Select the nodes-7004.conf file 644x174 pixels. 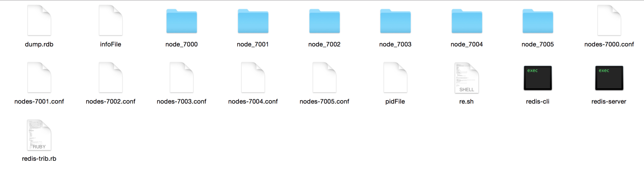(253, 78)
